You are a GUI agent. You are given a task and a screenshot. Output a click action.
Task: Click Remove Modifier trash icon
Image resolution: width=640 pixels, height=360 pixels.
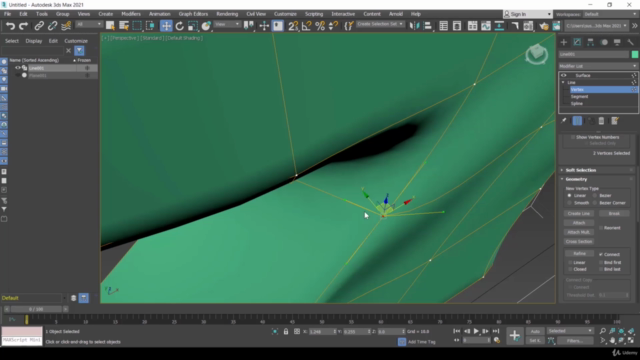601,121
